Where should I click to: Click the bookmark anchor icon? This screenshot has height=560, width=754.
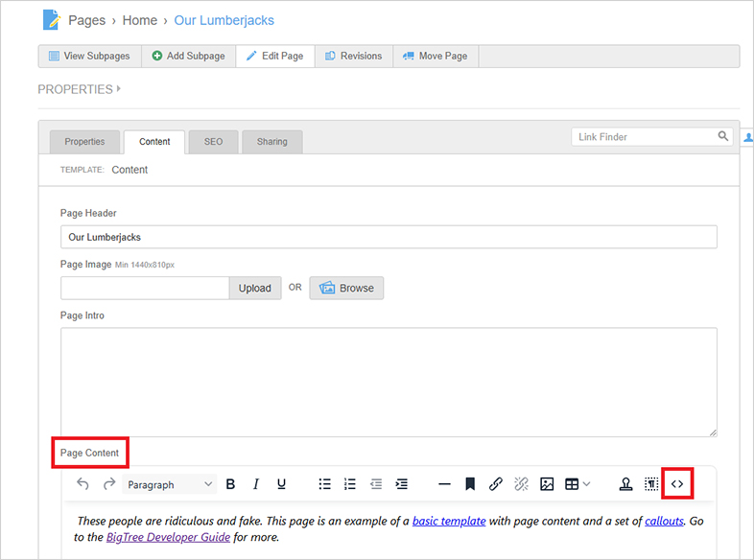pos(470,484)
